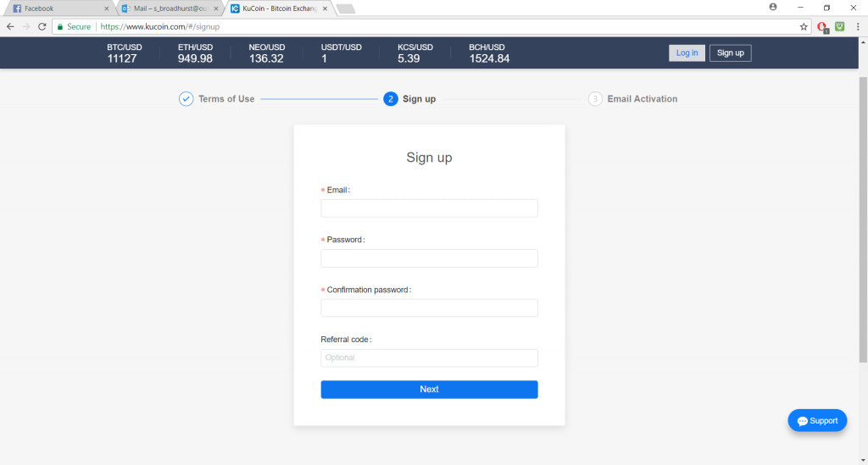Image resolution: width=868 pixels, height=465 pixels.
Task: Click the blue Next button
Action: pyautogui.click(x=429, y=390)
